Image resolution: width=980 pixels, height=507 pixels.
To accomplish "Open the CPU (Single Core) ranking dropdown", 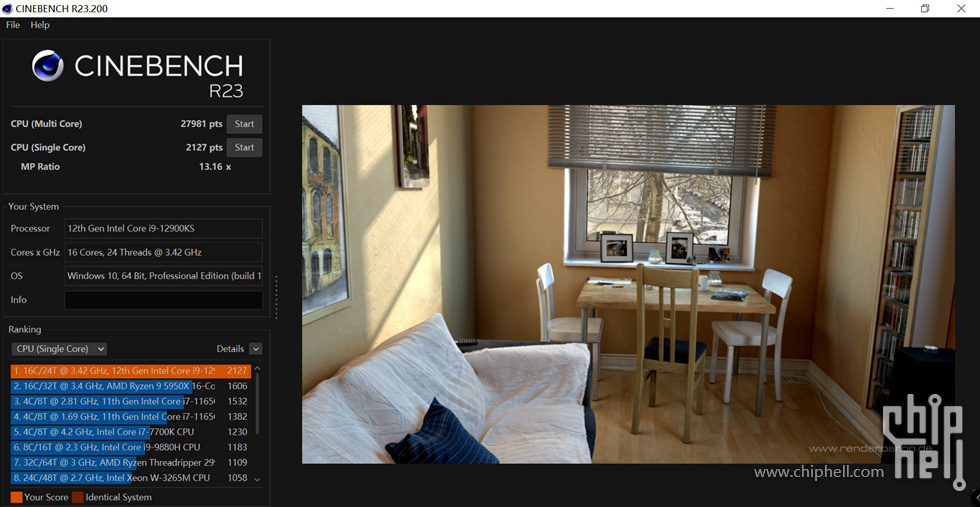I will 59,349.
